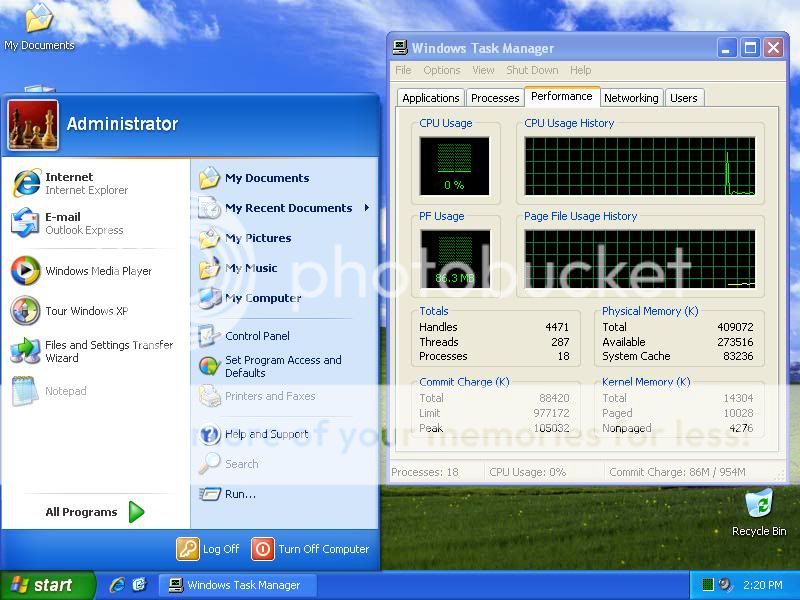Viewport: 800px width, 600px height.
Task: Click the Log Off key icon
Action: point(188,549)
